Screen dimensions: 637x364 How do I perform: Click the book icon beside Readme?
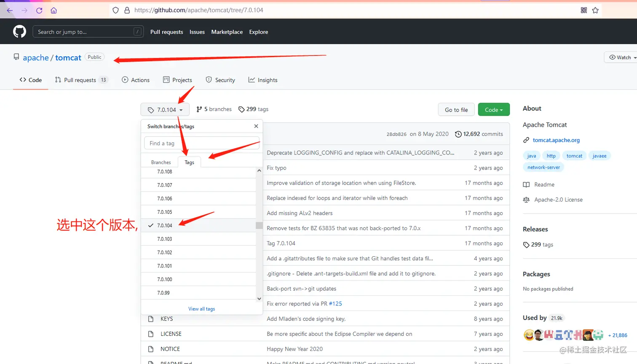coord(526,185)
